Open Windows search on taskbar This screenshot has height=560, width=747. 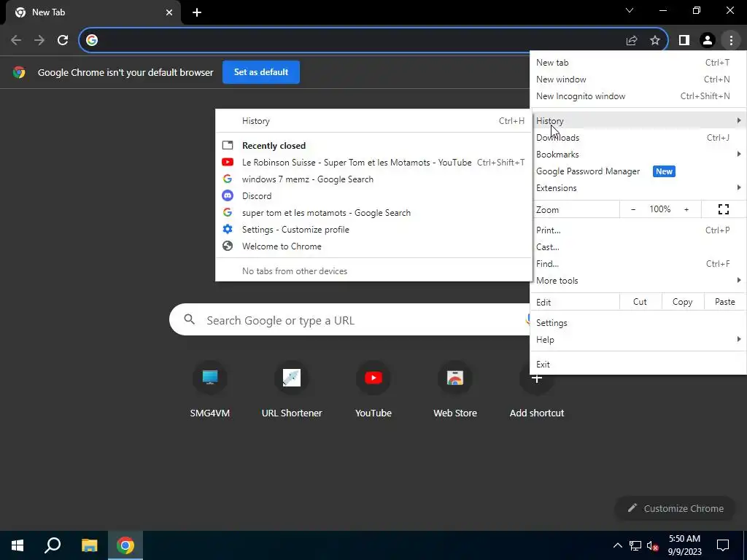[53, 545]
